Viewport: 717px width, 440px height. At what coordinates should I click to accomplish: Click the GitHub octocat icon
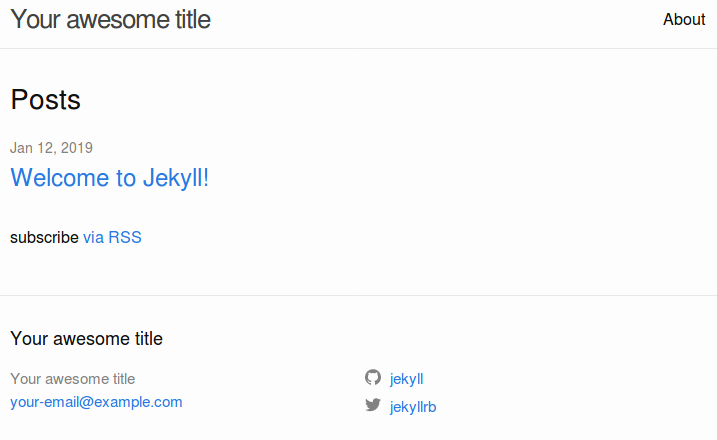[x=373, y=378]
